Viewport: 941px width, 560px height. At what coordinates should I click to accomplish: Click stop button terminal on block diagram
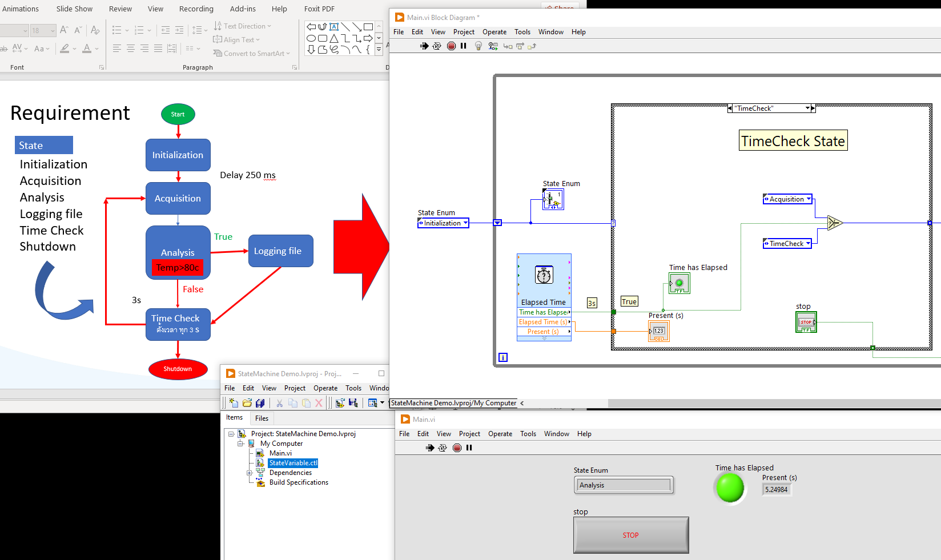click(806, 322)
